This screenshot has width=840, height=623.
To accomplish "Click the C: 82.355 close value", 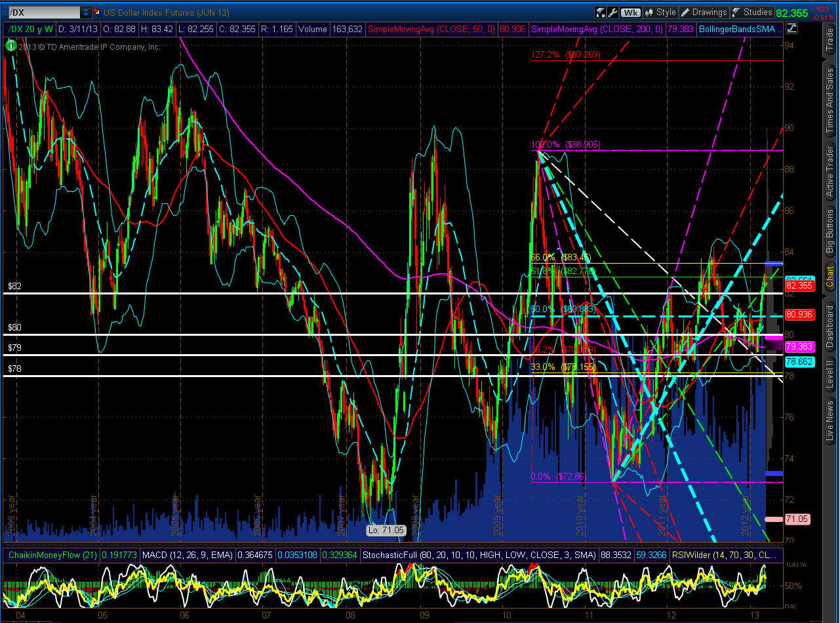I will pyautogui.click(x=239, y=30).
